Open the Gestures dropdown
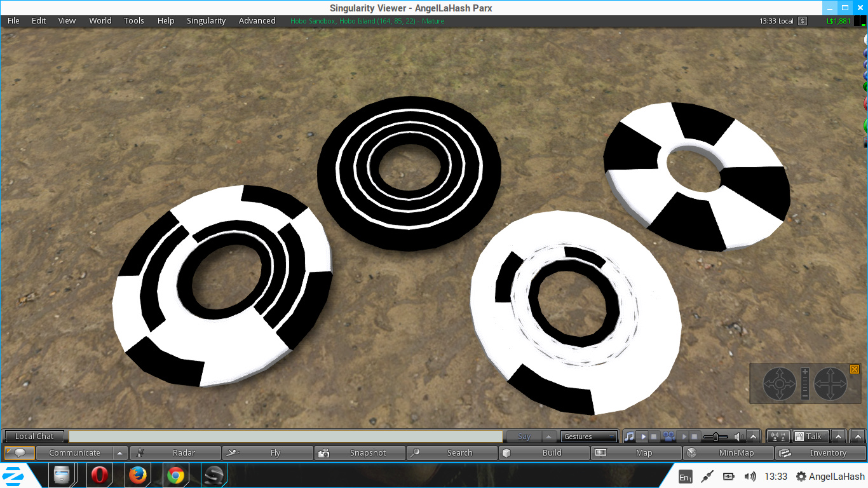Screen dimensions: 868x488 click(588, 437)
